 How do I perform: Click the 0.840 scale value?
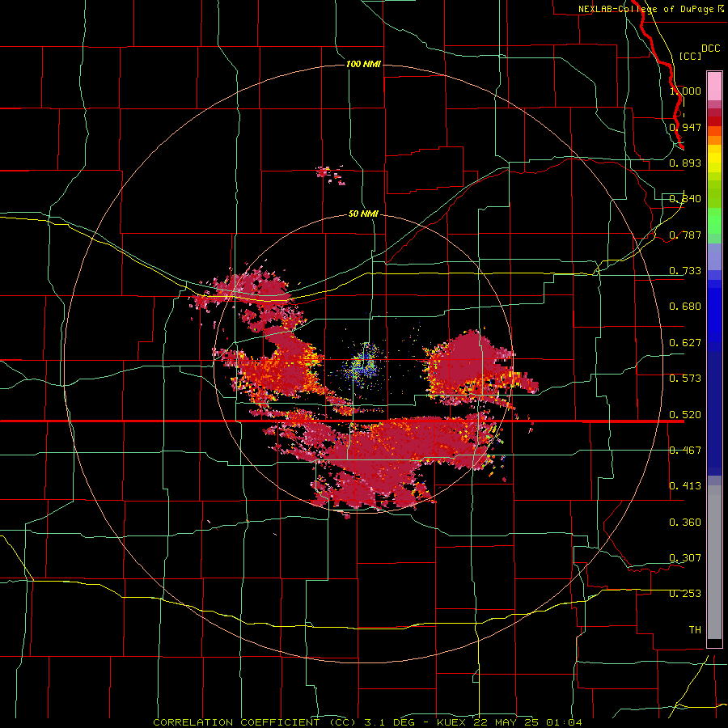[685, 199]
